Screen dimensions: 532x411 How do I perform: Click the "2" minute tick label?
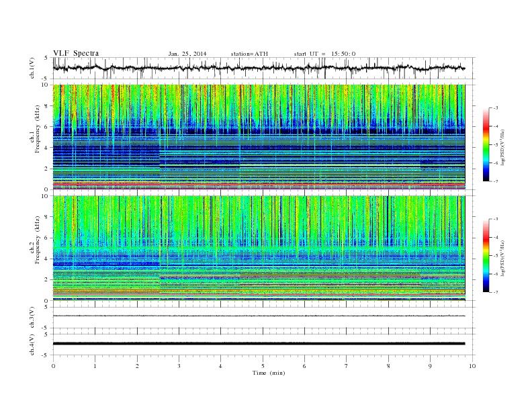pyautogui.click(x=137, y=366)
